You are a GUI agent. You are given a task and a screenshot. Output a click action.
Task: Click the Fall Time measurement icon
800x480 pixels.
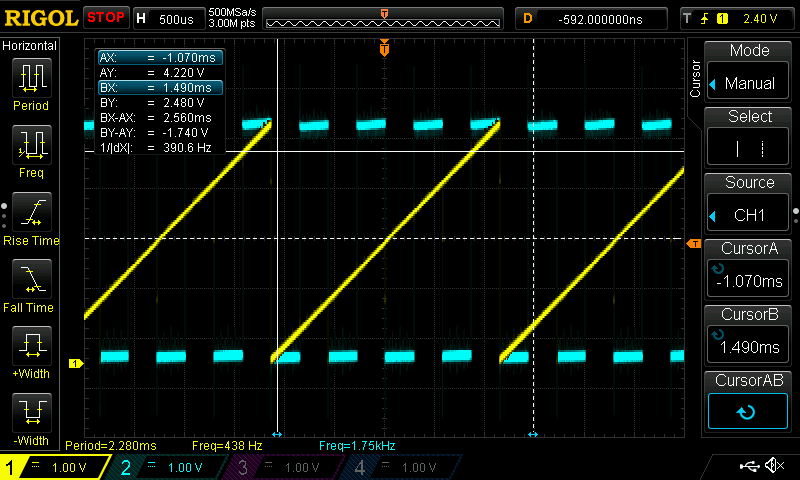point(31,286)
